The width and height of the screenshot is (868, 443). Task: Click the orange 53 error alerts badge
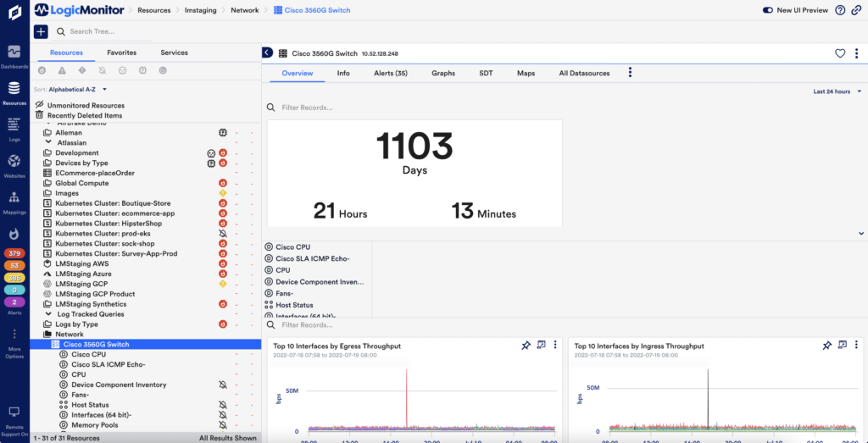pos(14,265)
